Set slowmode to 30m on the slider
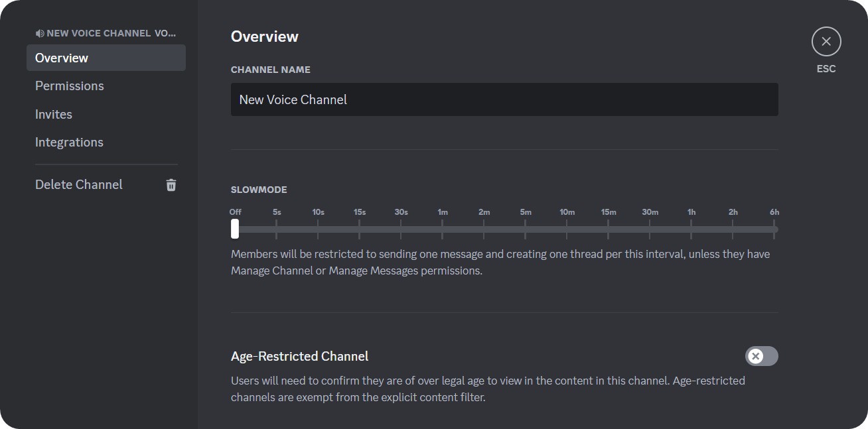Image resolution: width=868 pixels, height=429 pixels. pyautogui.click(x=650, y=229)
